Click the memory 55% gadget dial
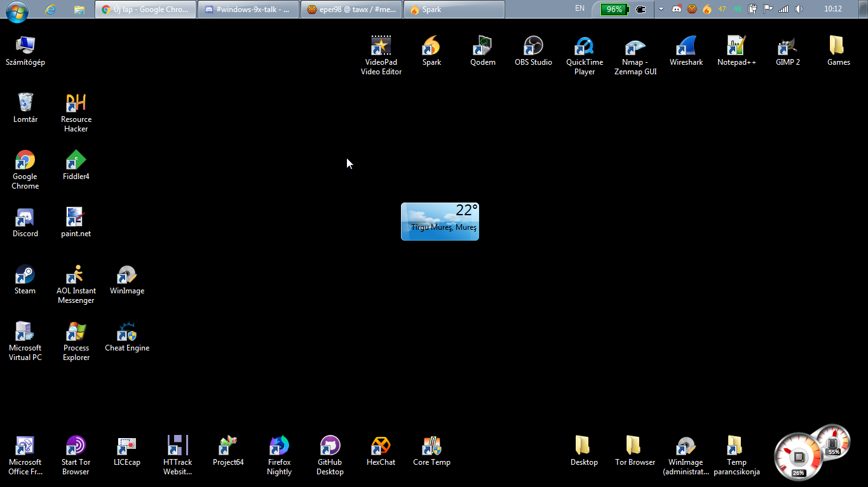This screenshot has width=868, height=487. tap(832, 441)
